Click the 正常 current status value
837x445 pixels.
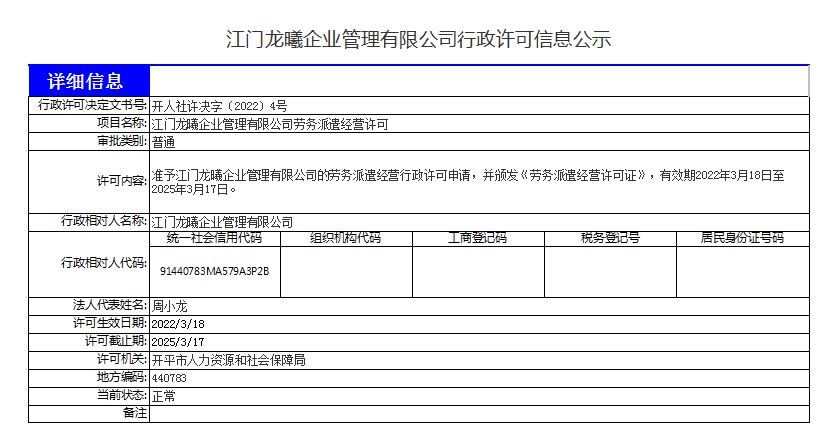pos(163,396)
